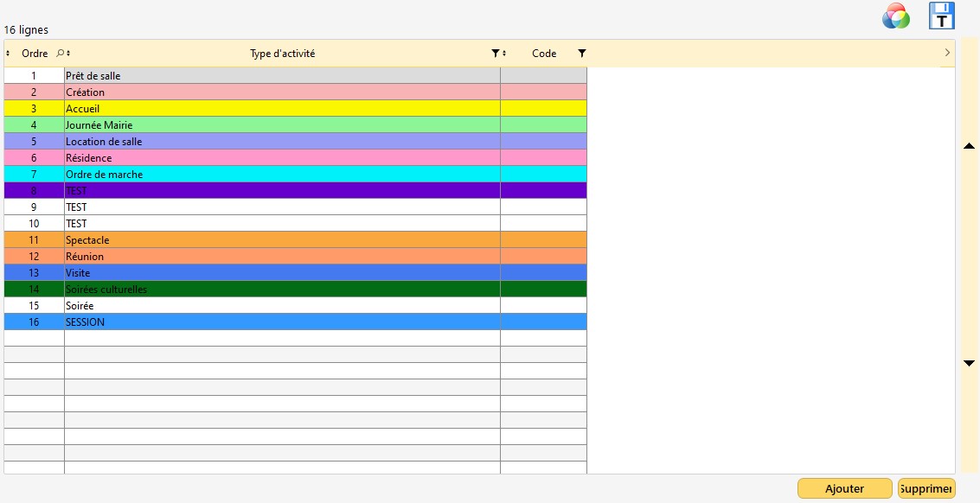Click the magnifier icon in Ordre header
The image size is (980, 503).
(x=60, y=54)
